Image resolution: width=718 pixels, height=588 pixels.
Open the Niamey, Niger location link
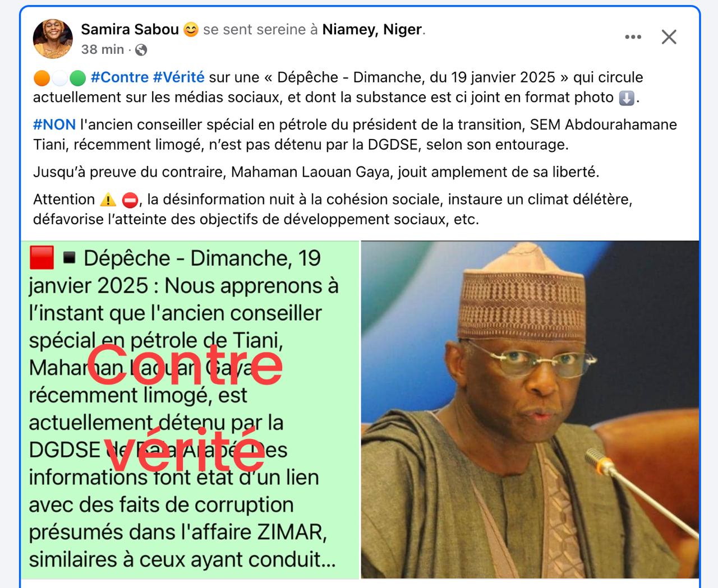[372, 29]
